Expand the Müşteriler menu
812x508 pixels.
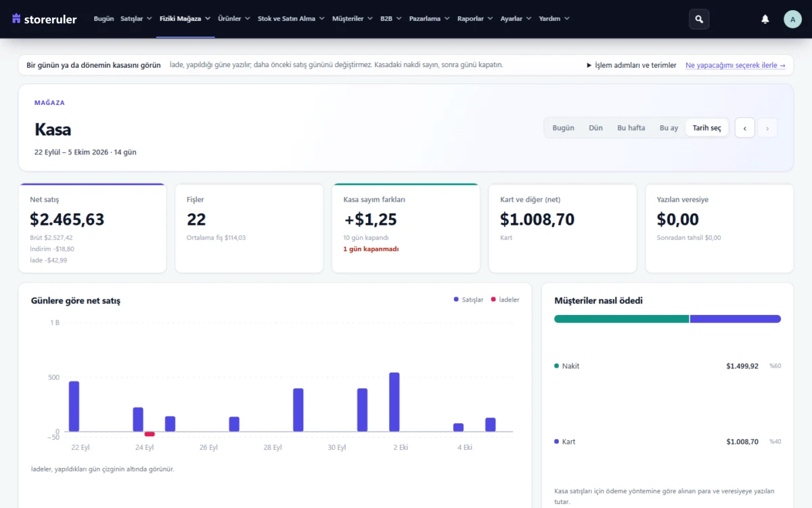click(x=353, y=19)
